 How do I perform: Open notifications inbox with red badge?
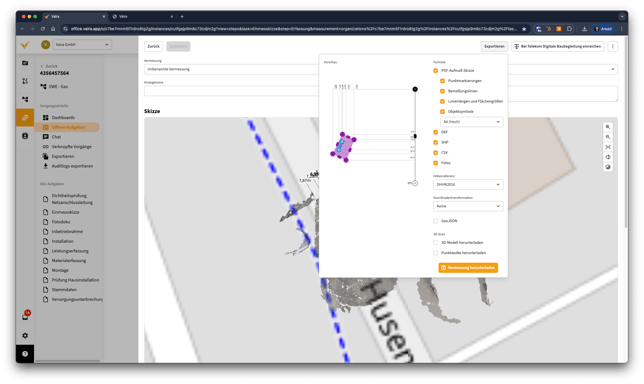(x=25, y=316)
